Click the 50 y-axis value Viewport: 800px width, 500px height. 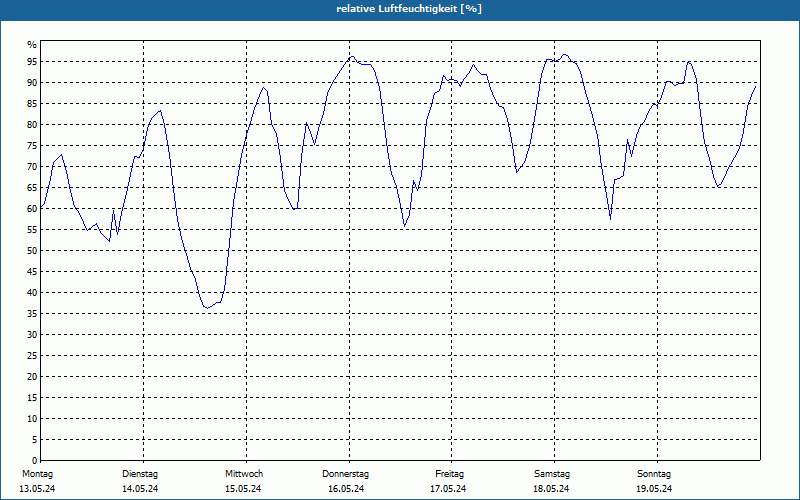tap(32, 251)
